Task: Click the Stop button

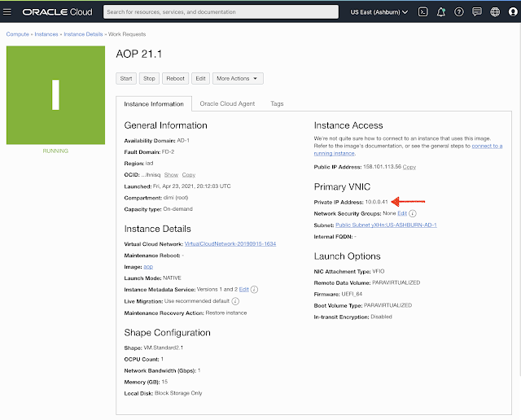Action: (149, 78)
